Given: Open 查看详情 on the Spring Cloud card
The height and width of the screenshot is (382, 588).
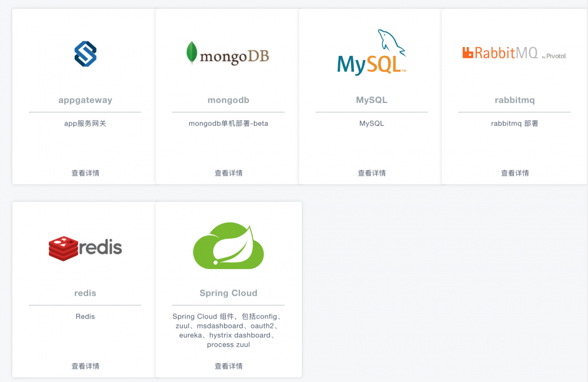Looking at the screenshot, I should (228, 366).
